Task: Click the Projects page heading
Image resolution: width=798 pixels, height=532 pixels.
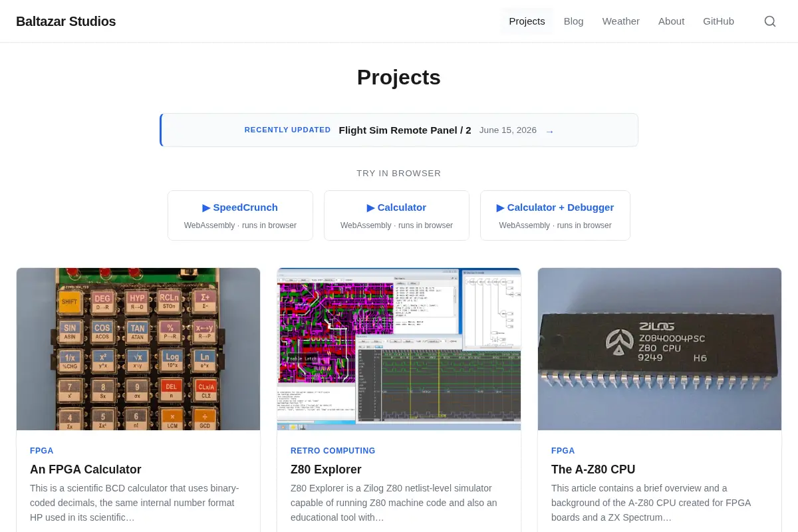Action: (399, 77)
